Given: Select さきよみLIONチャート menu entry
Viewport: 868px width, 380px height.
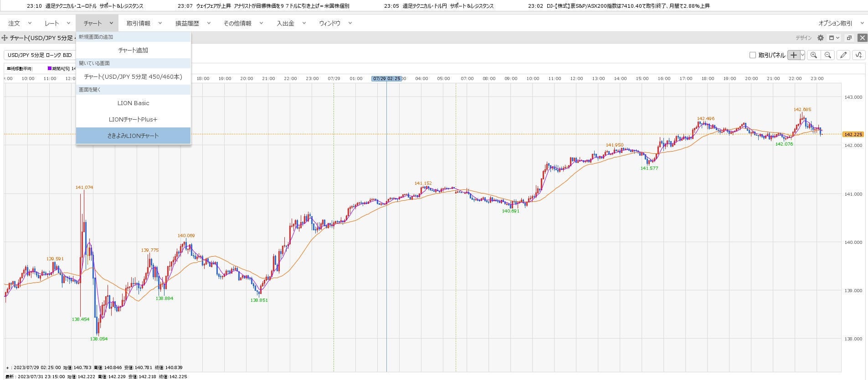Looking at the screenshot, I should 133,136.
